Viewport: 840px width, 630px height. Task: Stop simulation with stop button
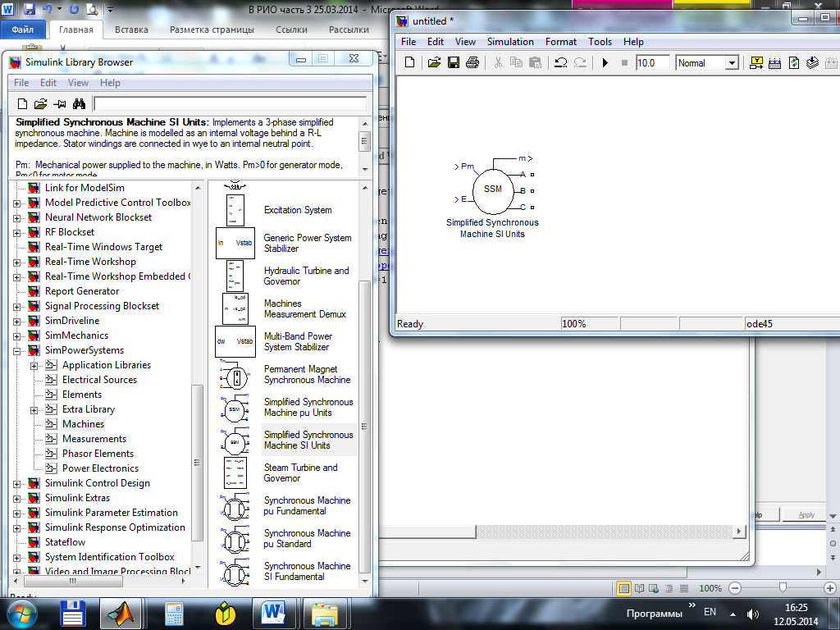624,62
